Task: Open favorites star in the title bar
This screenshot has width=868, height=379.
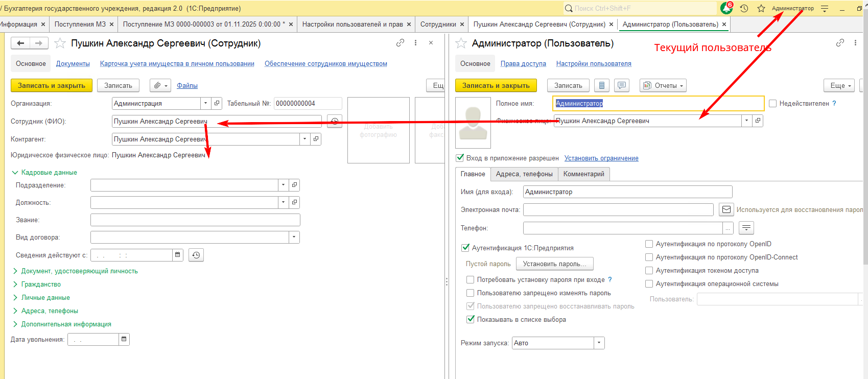Action: click(761, 8)
